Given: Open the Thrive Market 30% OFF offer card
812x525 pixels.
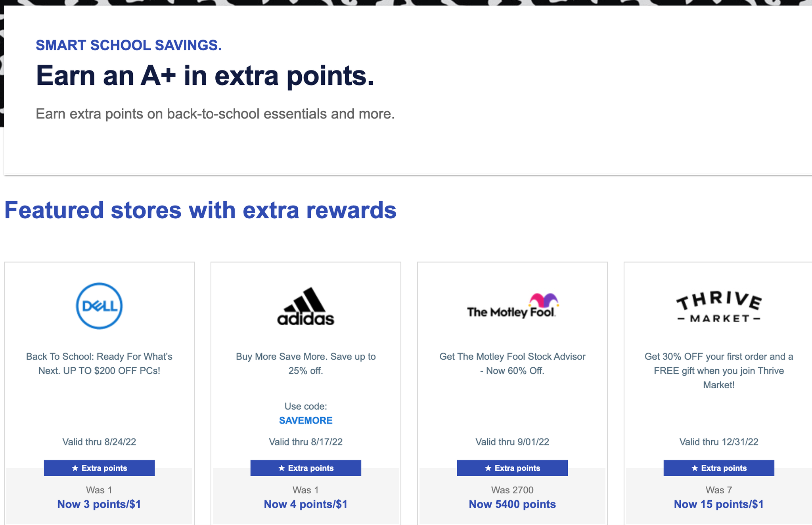Looking at the screenshot, I should coord(718,370).
